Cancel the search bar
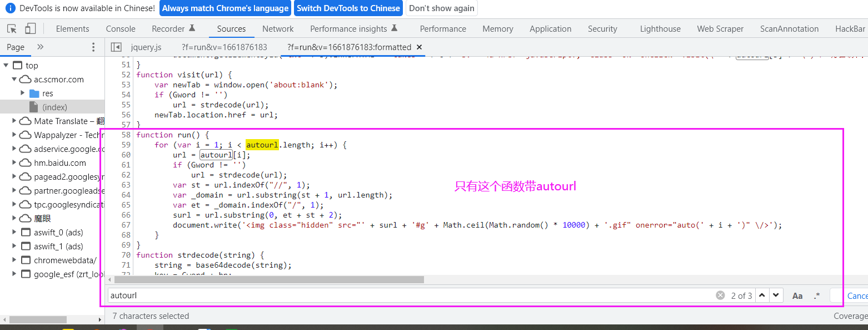The image size is (868, 330). pyautogui.click(x=857, y=295)
